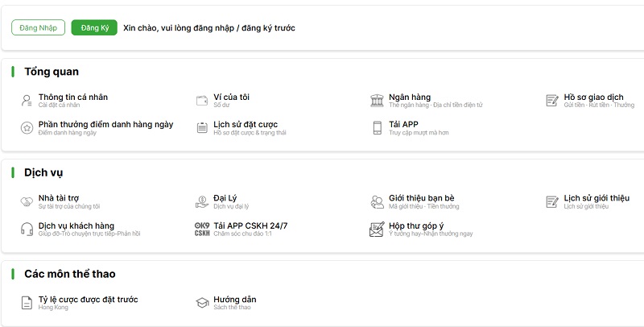Click the Lịch sử đặt cược list icon
Screen dimensions: 644x327
pyautogui.click(x=202, y=127)
